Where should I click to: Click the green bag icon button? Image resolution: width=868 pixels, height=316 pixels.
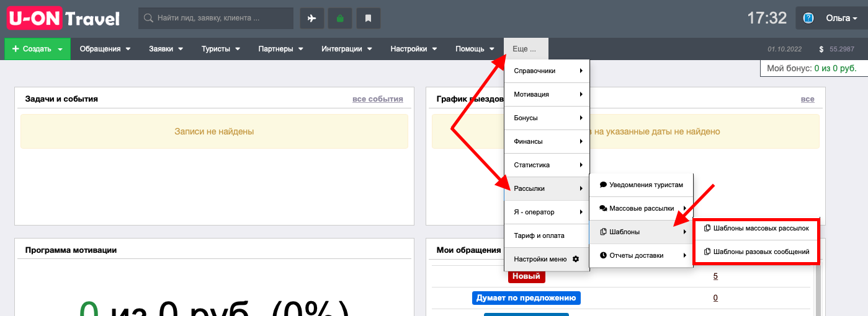pos(340,19)
